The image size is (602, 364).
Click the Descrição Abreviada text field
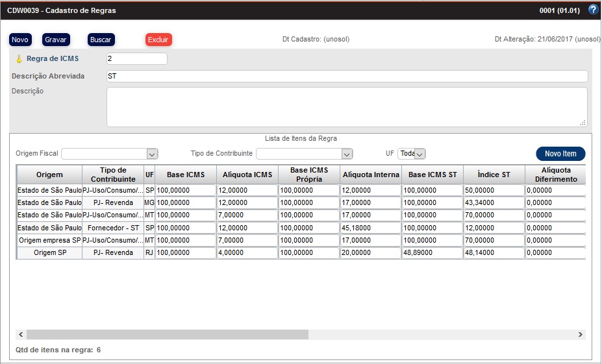tap(347, 76)
